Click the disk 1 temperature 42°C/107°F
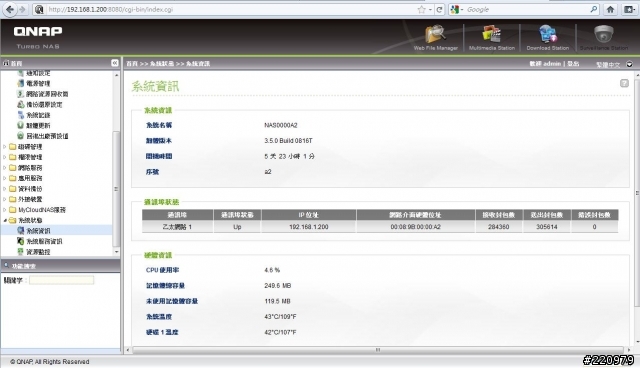The width and height of the screenshot is (640, 368). tap(280, 332)
